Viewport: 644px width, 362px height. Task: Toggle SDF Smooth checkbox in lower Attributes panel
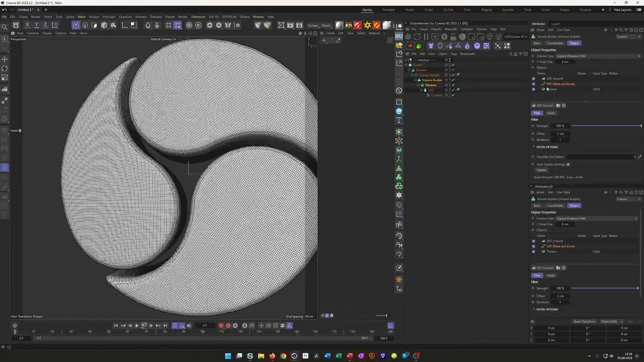pos(534,241)
